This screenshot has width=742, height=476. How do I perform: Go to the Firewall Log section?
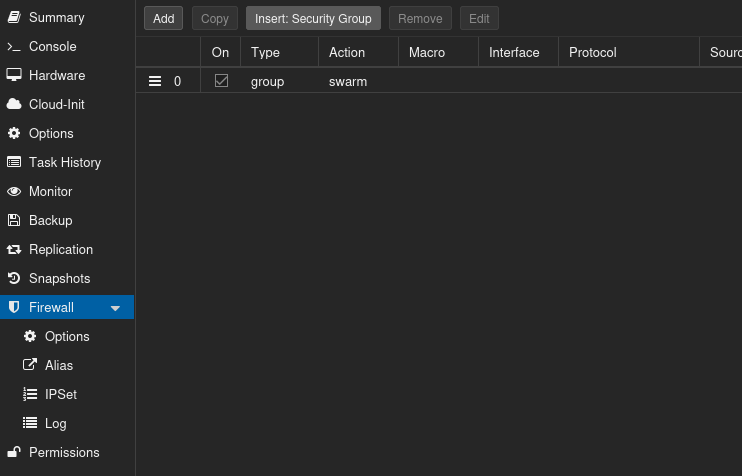click(55, 424)
